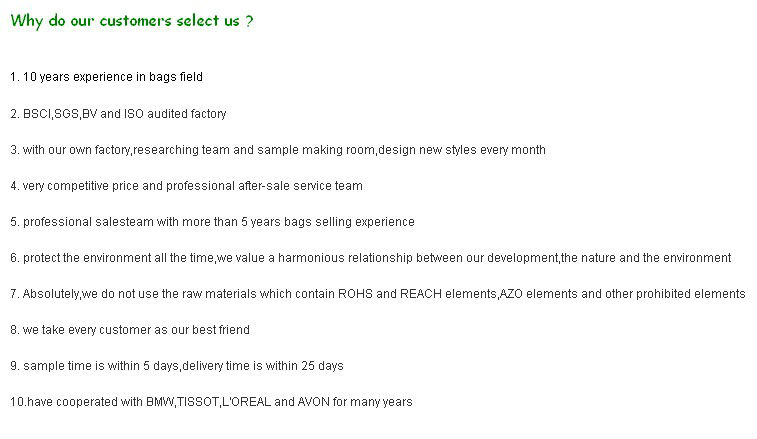Click the green heading 'Why do our customers select us ?'
This screenshot has width=757, height=439.
pos(131,21)
